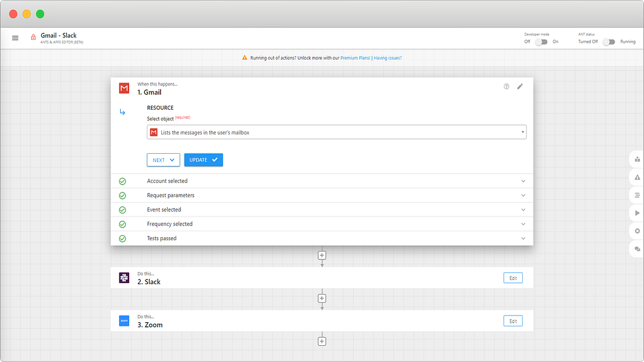The width and height of the screenshot is (644, 362).
Task: Open the list lines sidebar icon
Action: pyautogui.click(x=637, y=195)
